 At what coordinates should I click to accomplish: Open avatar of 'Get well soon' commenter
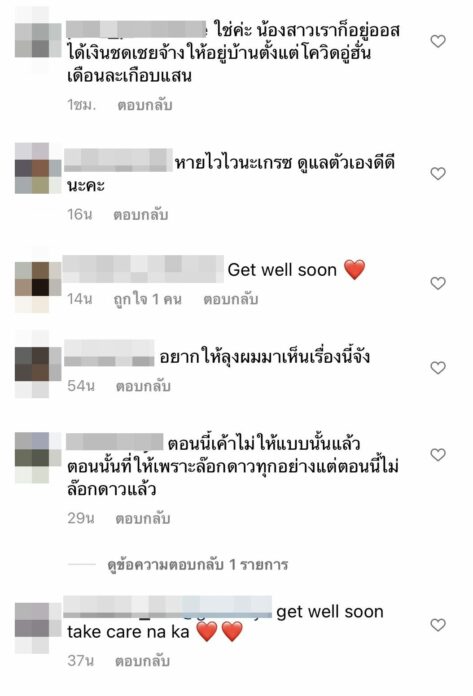38,279
